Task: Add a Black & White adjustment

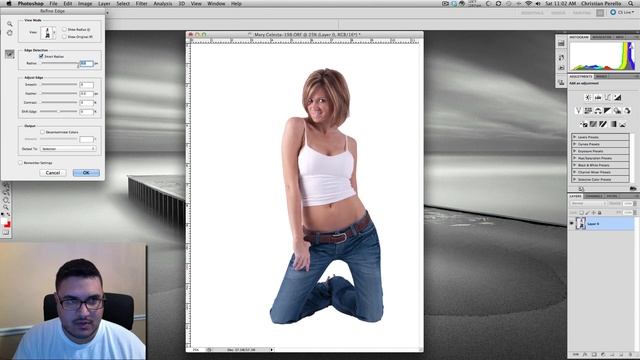Action: point(608,111)
